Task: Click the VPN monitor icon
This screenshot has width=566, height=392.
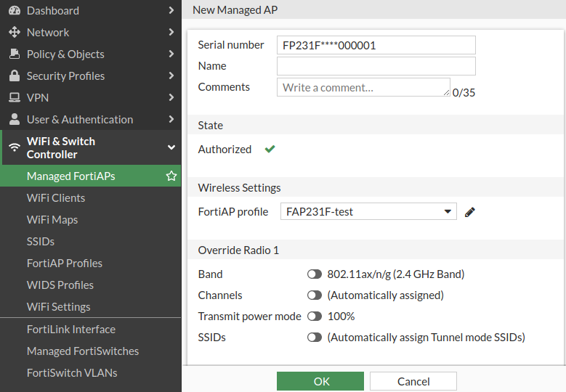Action: (x=14, y=98)
